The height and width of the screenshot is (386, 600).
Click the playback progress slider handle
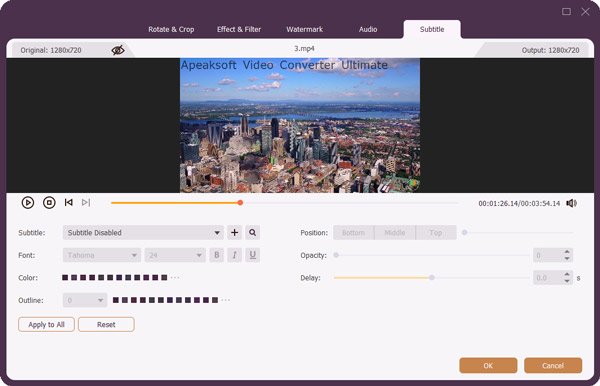[240, 202]
